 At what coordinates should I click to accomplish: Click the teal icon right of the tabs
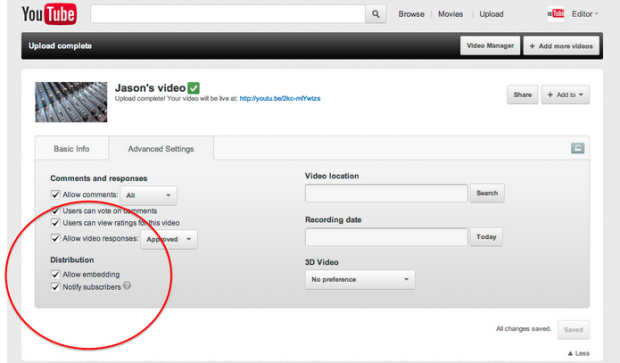pos(577,148)
